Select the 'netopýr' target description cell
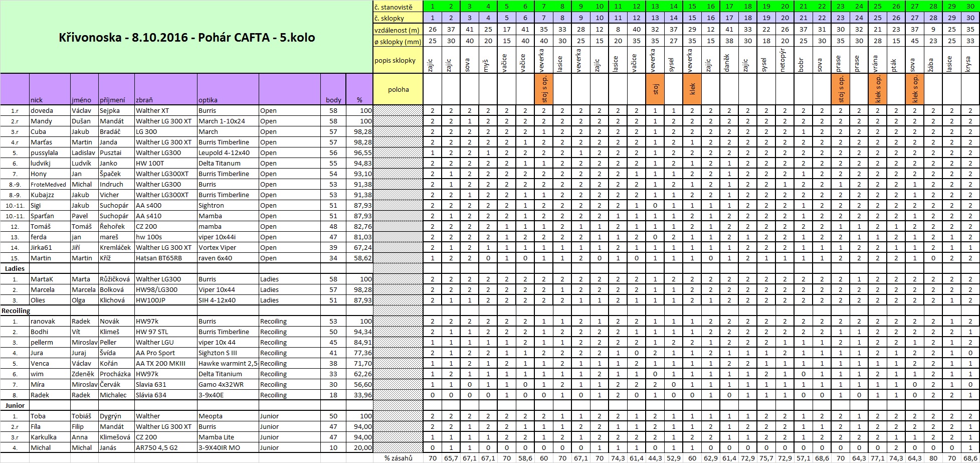Screen dimensions: 980x463 point(785,60)
